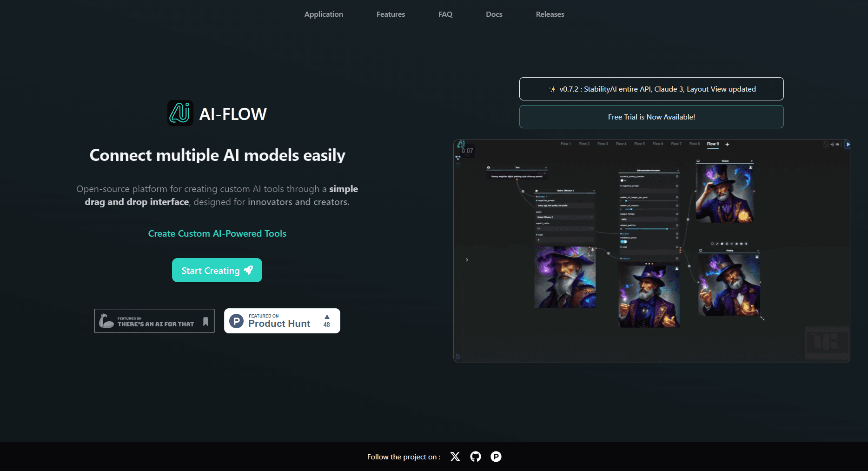868x471 pixels.
Task: Click the Free Trial is Now Available banner
Action: 651,117
